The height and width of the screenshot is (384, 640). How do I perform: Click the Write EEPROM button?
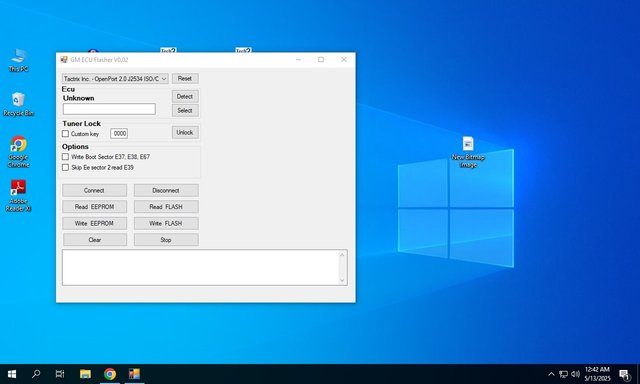pyautogui.click(x=94, y=223)
